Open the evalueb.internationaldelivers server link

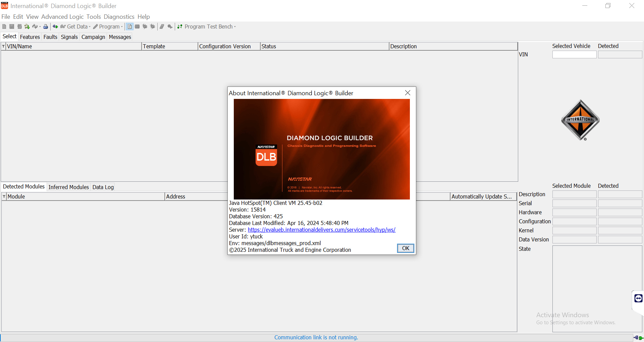(321, 230)
